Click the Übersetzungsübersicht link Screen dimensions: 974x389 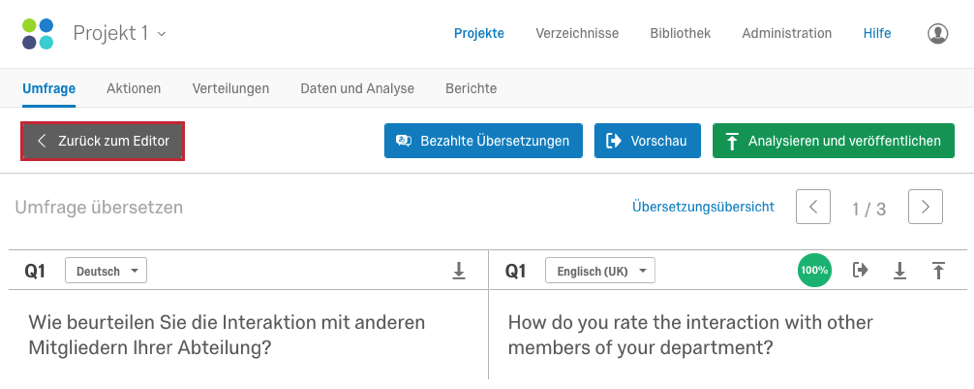tap(703, 206)
